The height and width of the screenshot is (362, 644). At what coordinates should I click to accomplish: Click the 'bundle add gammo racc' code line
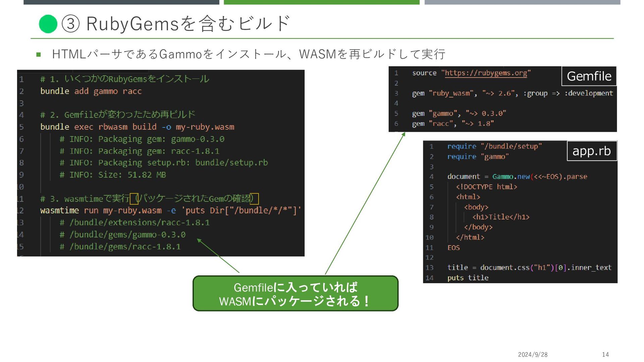pyautogui.click(x=91, y=91)
